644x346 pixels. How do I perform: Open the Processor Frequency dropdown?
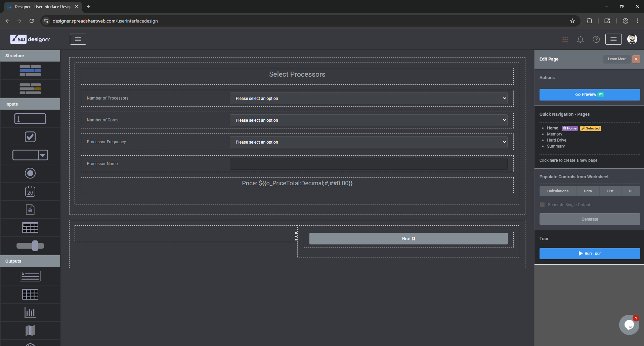coord(369,142)
